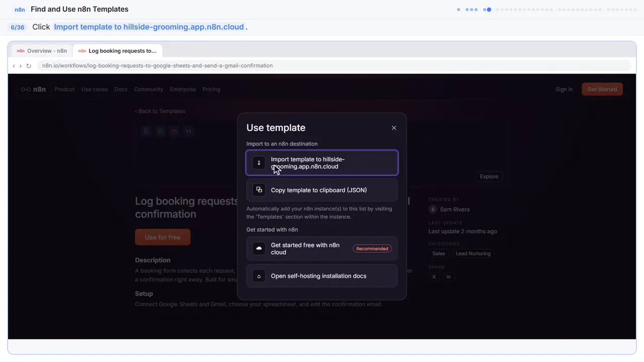Import template to hillside-grooming.app.n8n.cloud

[x=322, y=163]
